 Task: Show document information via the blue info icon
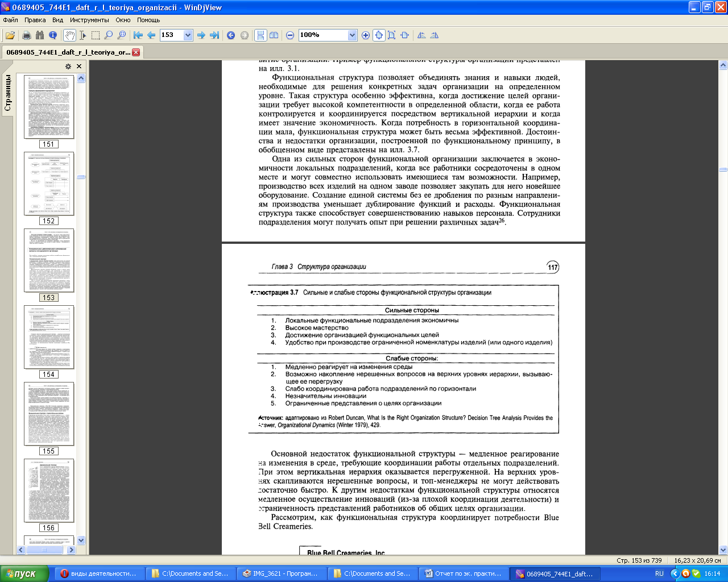point(53,35)
